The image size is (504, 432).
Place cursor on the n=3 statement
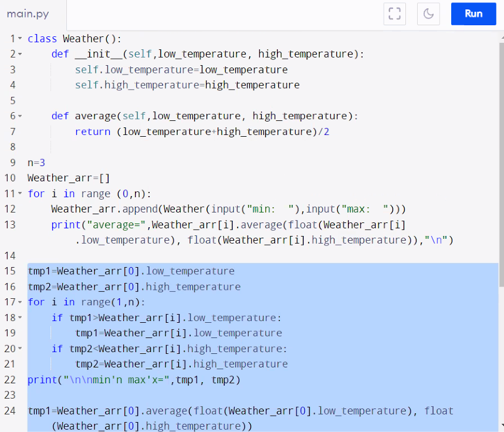point(35,163)
